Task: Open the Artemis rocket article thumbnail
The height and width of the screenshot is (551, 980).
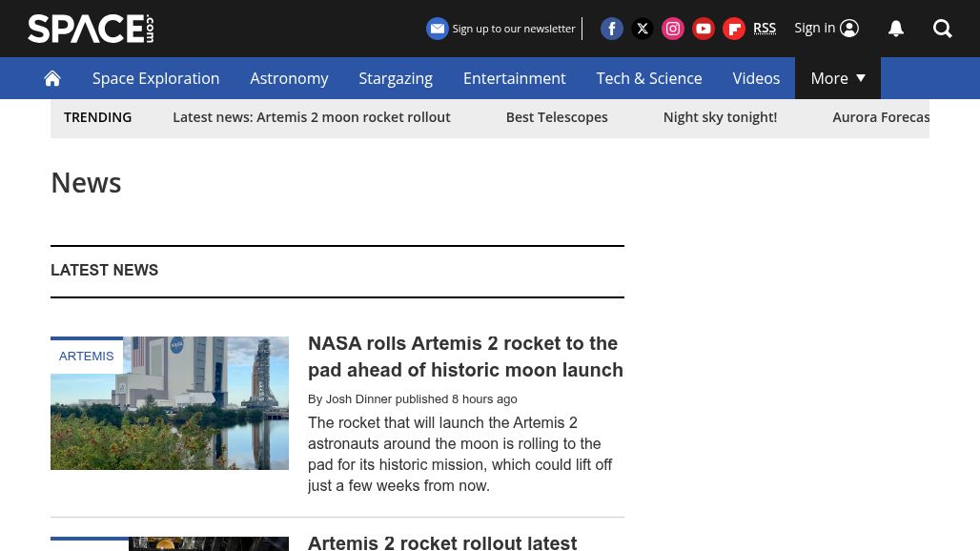Action: [170, 403]
